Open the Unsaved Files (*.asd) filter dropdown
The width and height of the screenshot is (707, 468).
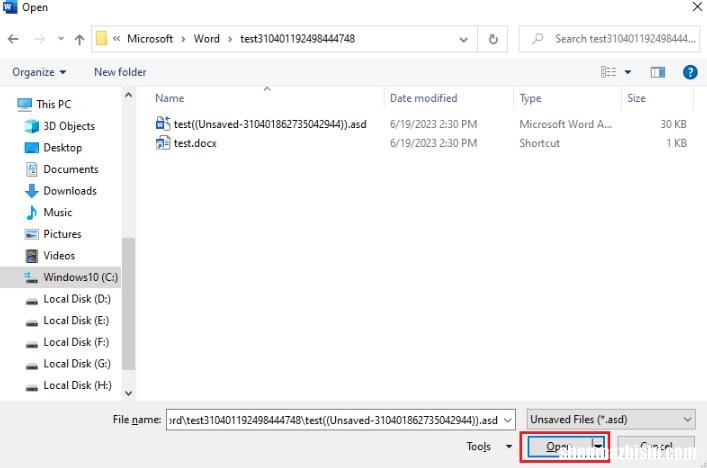coord(611,420)
